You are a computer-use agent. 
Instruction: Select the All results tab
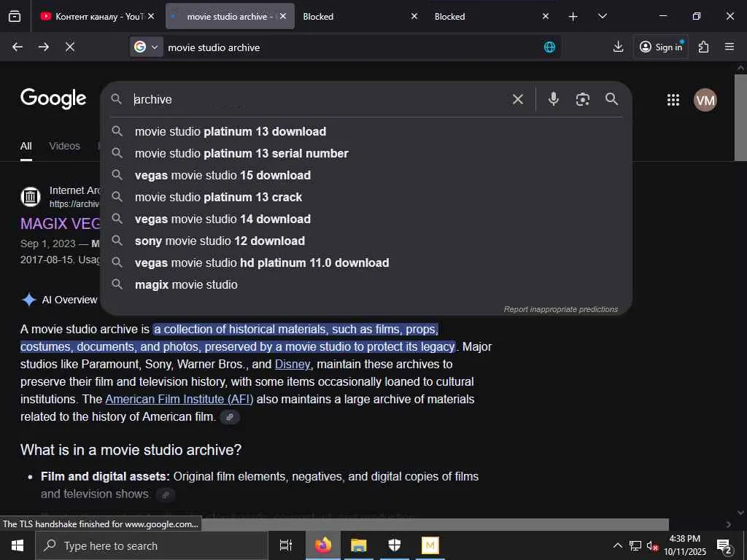[26, 146]
